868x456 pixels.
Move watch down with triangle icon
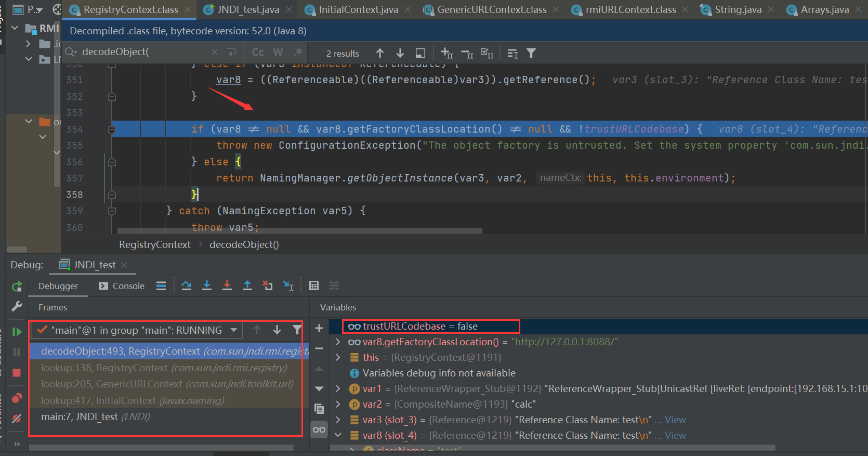(319, 388)
